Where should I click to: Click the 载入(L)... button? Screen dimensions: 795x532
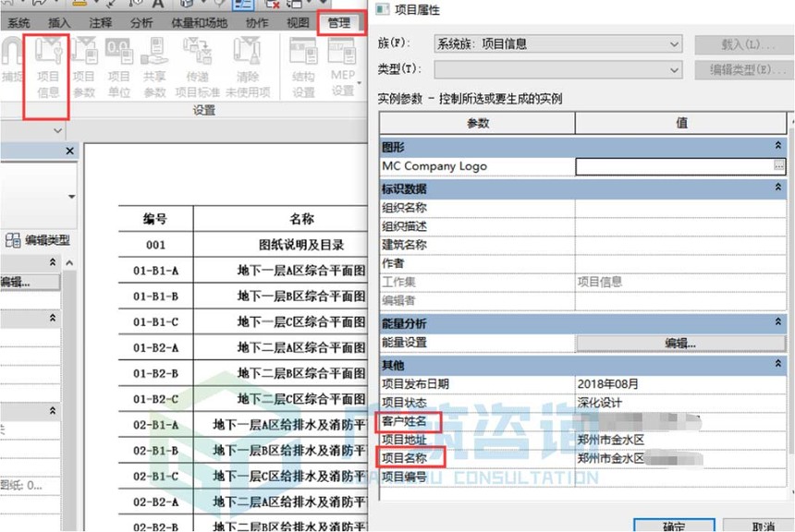tap(744, 44)
